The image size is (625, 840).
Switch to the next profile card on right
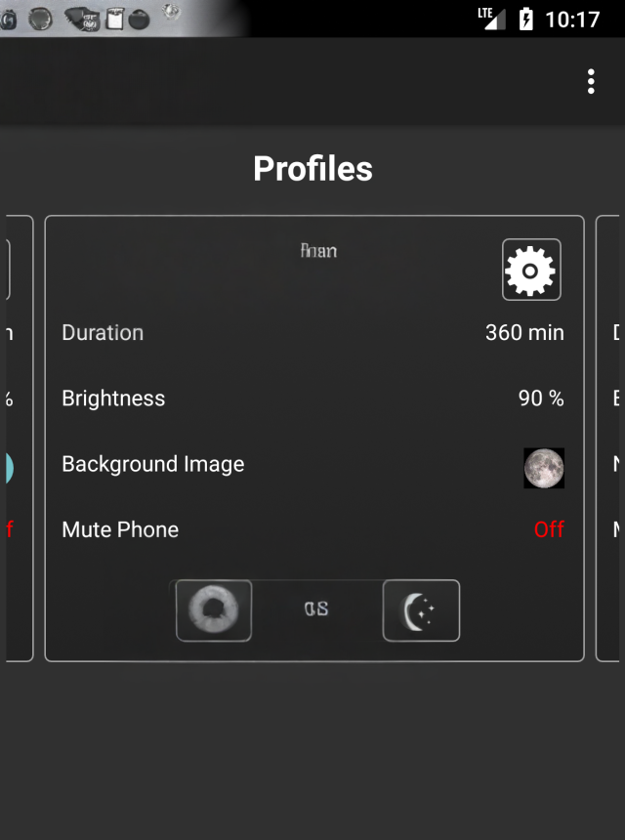(609, 438)
